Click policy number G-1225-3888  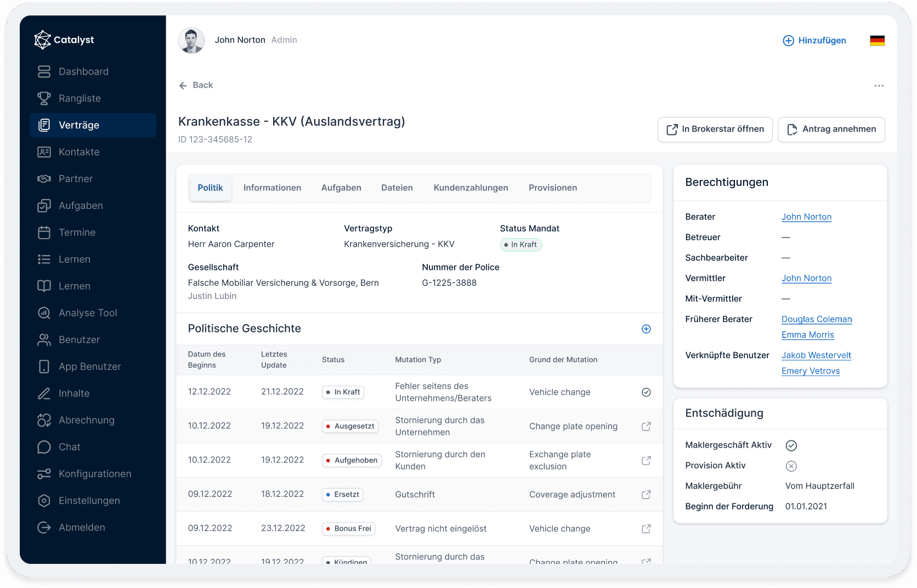tap(449, 283)
